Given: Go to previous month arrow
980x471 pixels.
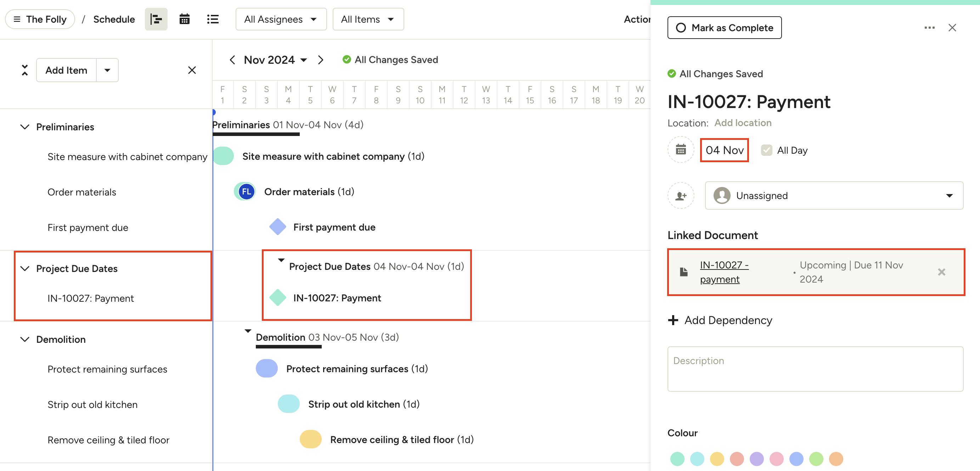Looking at the screenshot, I should [232, 60].
